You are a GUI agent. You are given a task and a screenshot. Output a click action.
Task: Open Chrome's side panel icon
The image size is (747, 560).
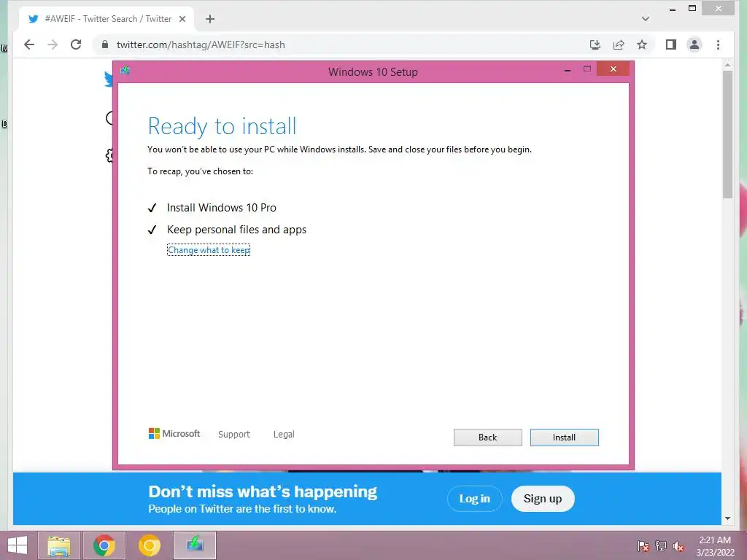click(671, 44)
